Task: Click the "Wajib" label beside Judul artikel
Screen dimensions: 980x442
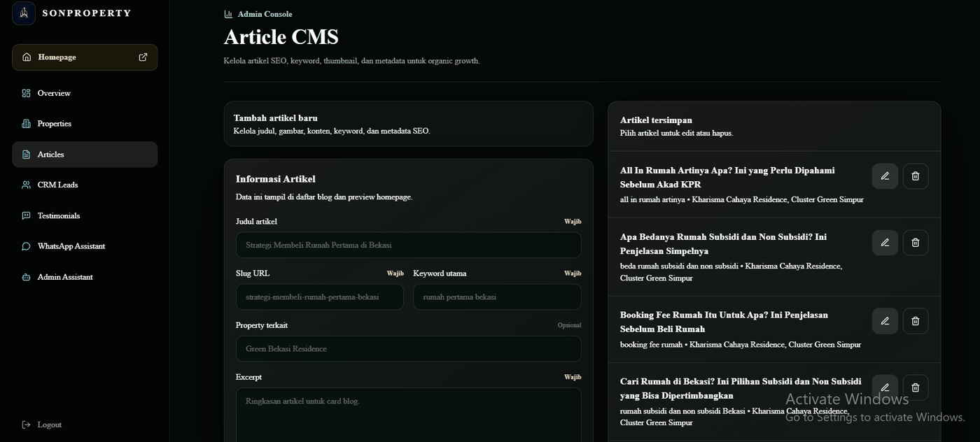Action: pyautogui.click(x=573, y=222)
